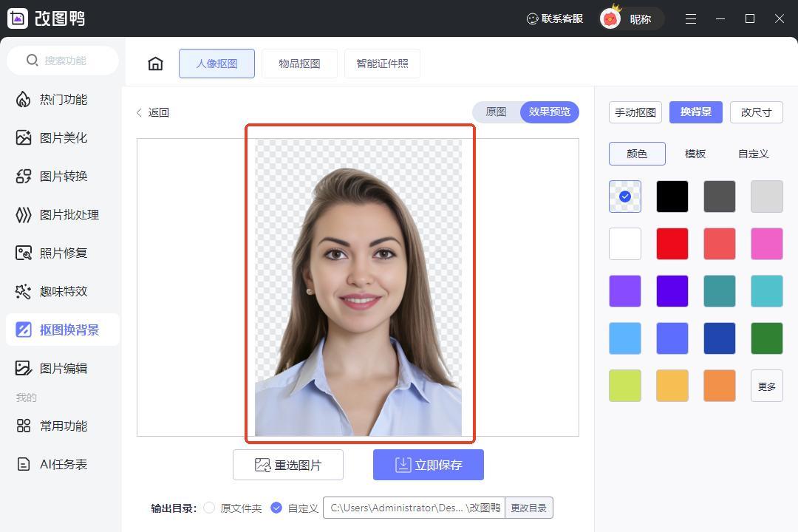The image size is (798, 532).
Task: Click the user avatar next to 昵称
Action: [x=610, y=19]
